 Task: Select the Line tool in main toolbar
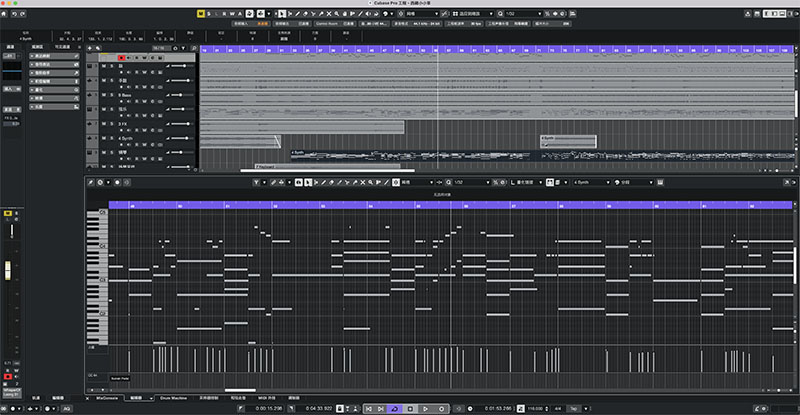pyautogui.click(x=360, y=14)
